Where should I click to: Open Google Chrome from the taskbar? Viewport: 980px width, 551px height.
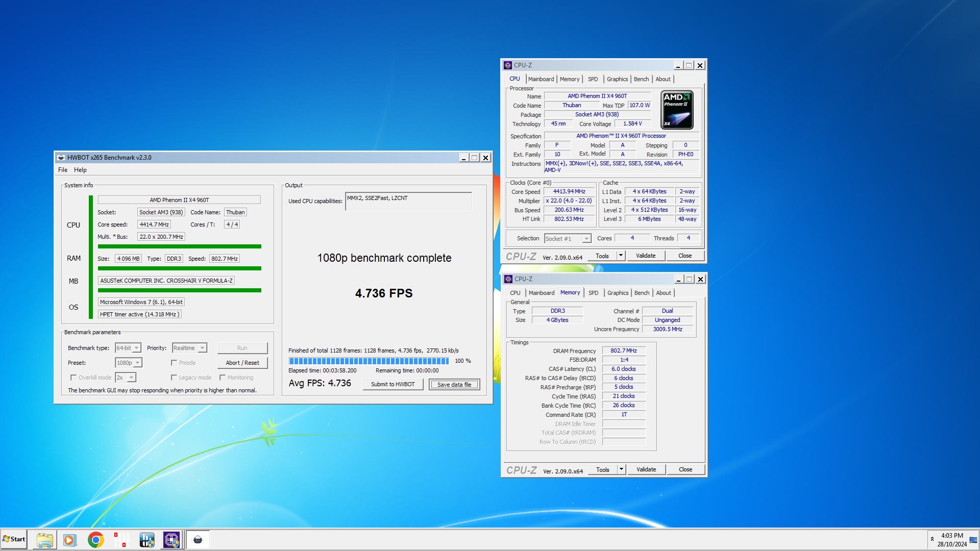click(95, 540)
